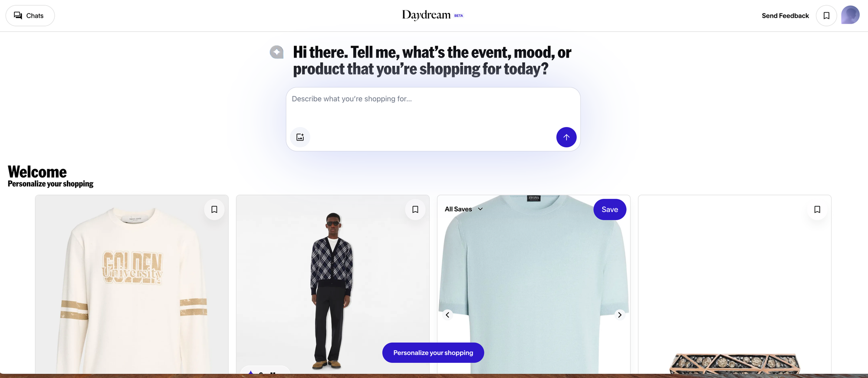
Task: Bookmark the plaid cardigan outfit
Action: pos(415,209)
